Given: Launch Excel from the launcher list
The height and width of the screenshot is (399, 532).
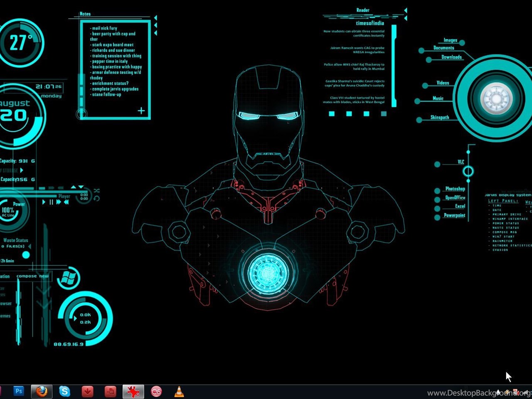Looking at the screenshot, I should [460, 206].
